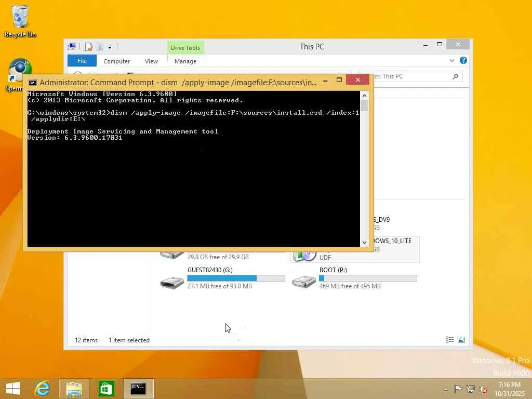532x399 pixels.
Task: Open File Explorer taskbar icon
Action: (x=74, y=389)
